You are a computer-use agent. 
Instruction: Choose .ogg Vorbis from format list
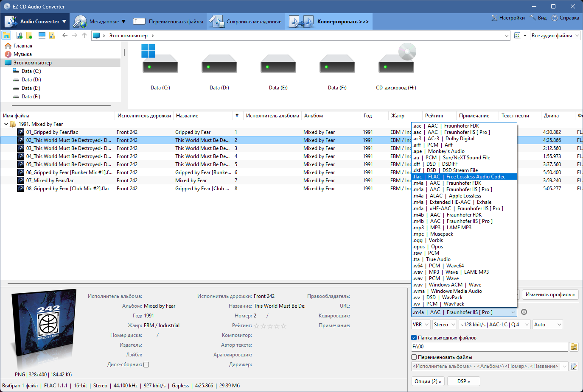click(x=464, y=240)
